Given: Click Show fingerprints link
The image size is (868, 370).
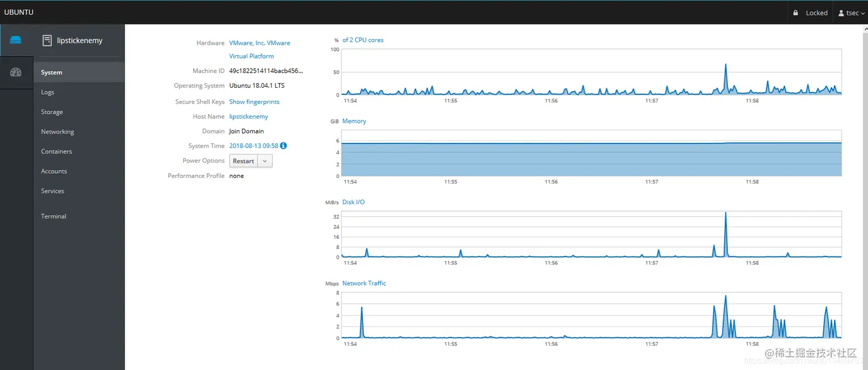Looking at the screenshot, I should 254,102.
